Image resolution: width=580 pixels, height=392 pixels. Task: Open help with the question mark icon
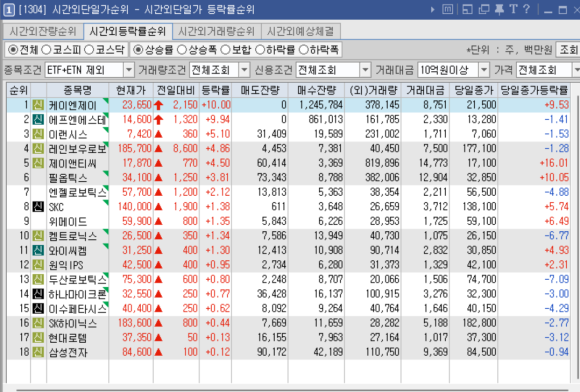point(527,9)
